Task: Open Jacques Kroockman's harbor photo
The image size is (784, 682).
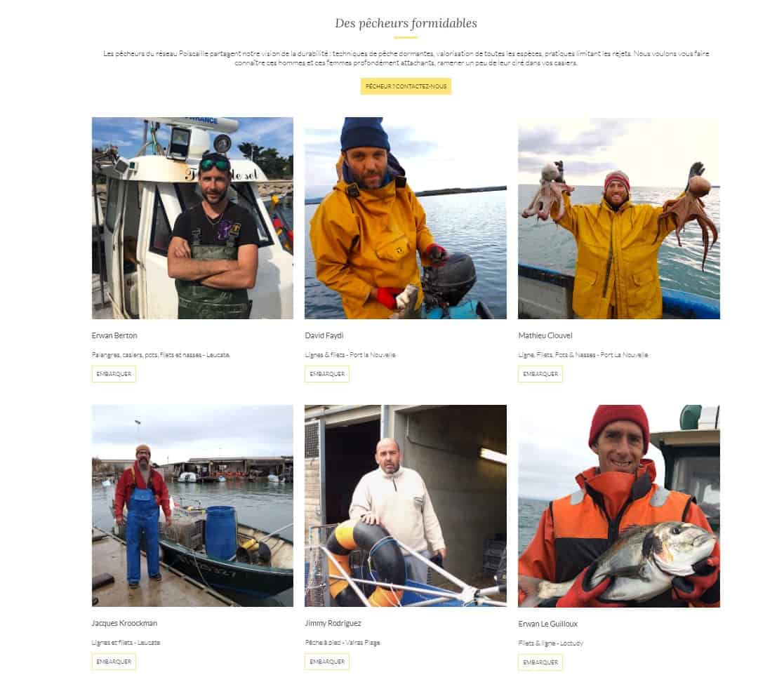Action: [192, 505]
